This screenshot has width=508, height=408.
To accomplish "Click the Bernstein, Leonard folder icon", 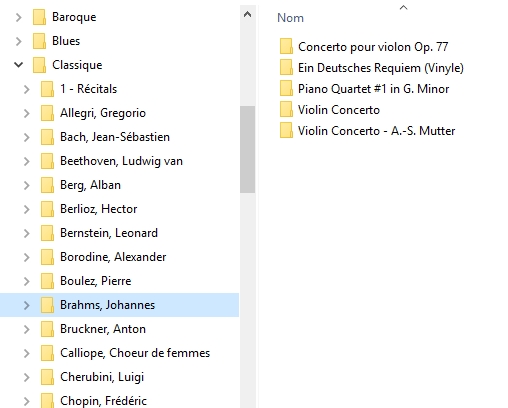I will (x=47, y=233).
